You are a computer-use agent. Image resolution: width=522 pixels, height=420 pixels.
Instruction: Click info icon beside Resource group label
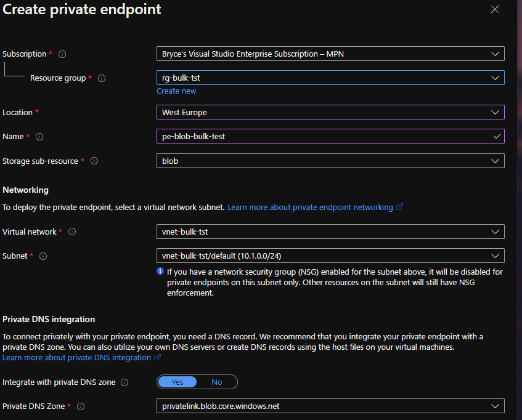[102, 78]
